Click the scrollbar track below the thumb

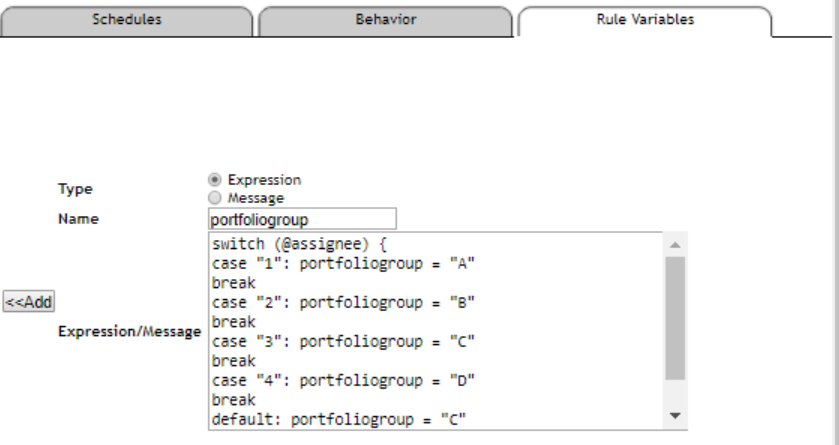point(675,392)
